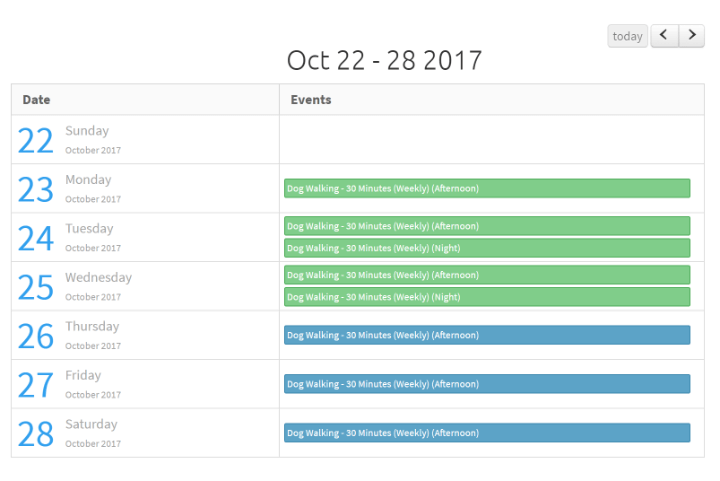The height and width of the screenshot is (481, 720).
Task: Click the Events column header
Action: 311,100
